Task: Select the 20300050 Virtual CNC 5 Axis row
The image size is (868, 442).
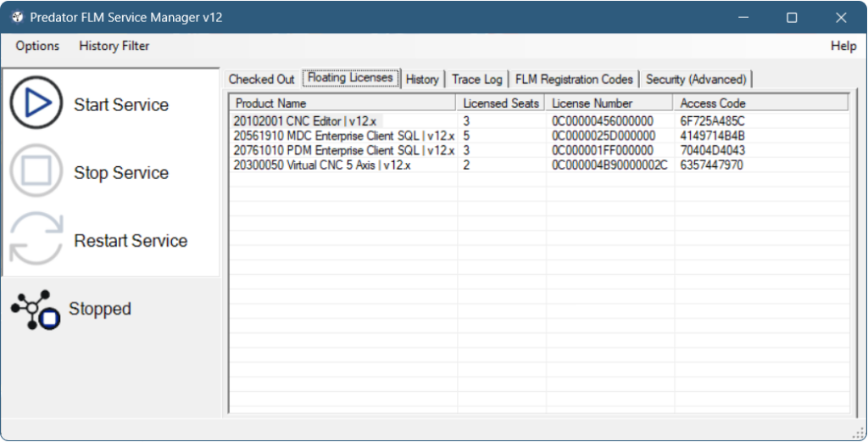Action: coord(540,165)
